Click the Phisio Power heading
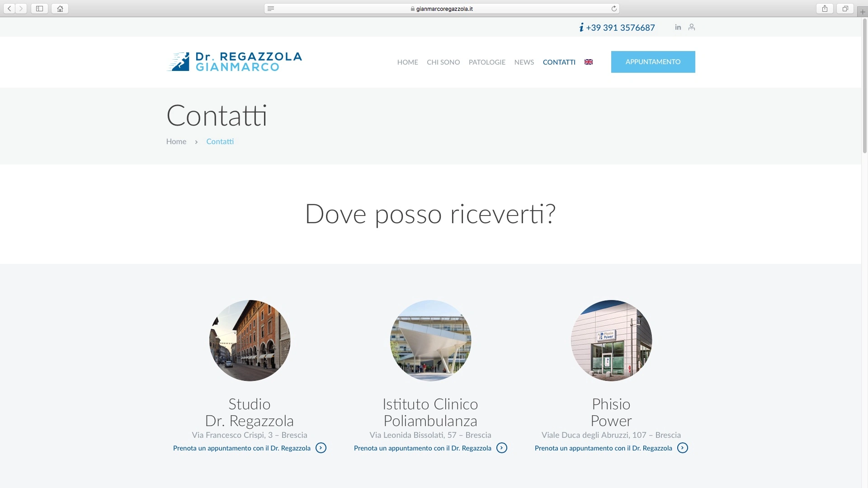The height and width of the screenshot is (488, 868). 611,413
